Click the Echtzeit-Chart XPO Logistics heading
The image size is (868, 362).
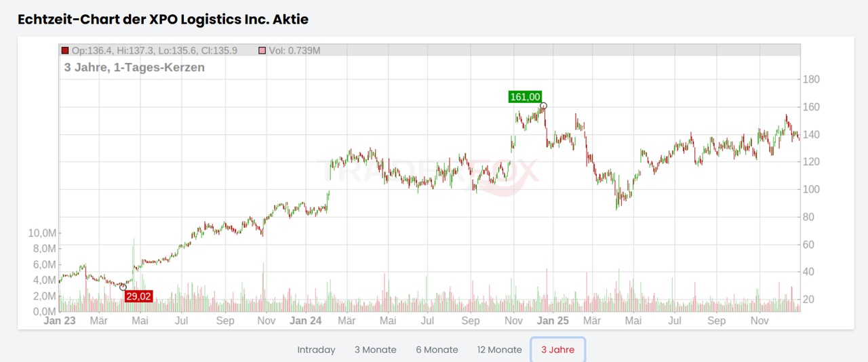[x=163, y=19]
